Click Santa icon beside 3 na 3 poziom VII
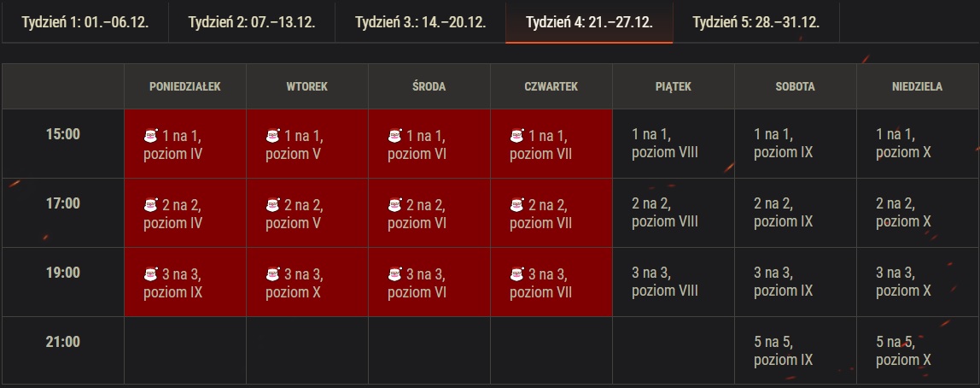 click(x=516, y=274)
